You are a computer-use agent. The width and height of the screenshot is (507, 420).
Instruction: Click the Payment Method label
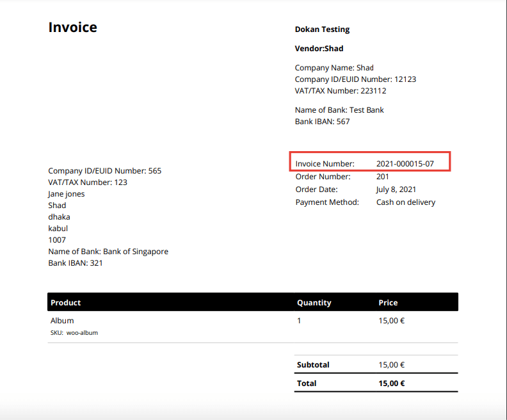[327, 202]
